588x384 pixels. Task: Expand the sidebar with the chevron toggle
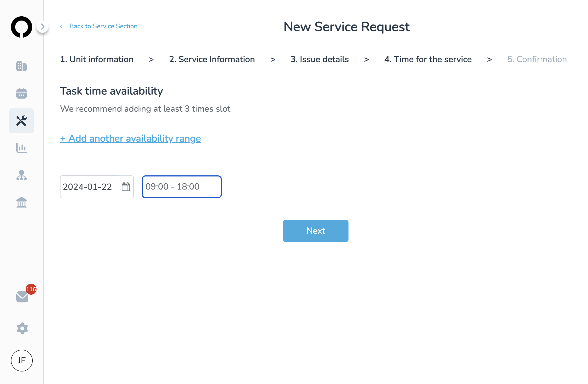coord(43,27)
